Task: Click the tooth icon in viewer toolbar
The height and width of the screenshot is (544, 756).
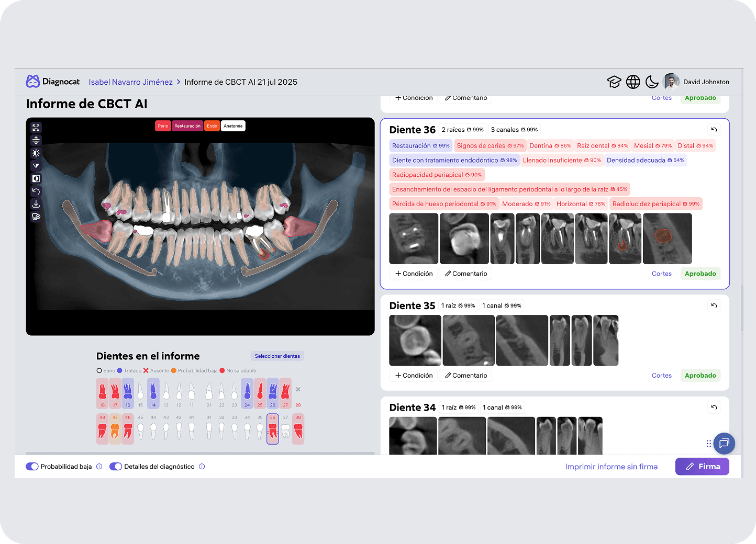Action: click(36, 217)
